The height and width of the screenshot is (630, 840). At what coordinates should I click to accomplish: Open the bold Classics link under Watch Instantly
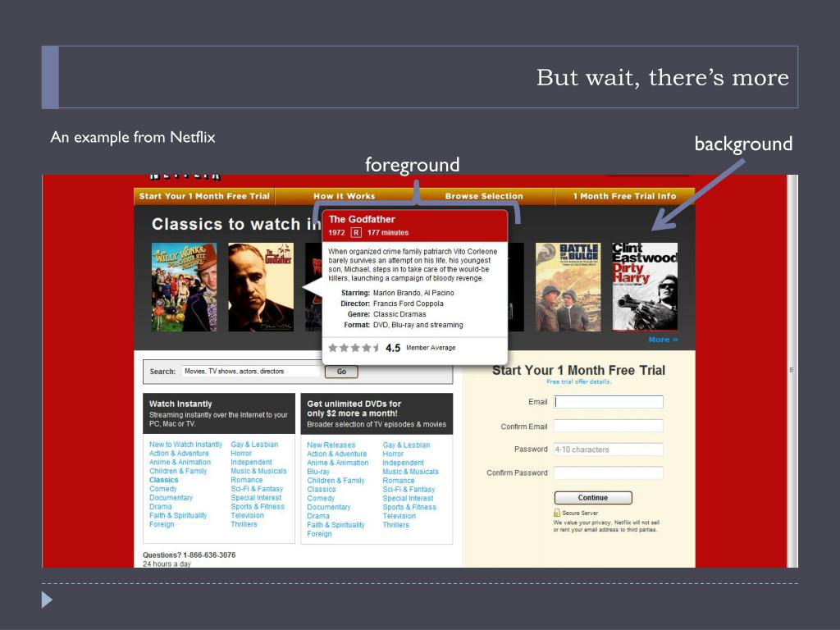click(x=163, y=480)
